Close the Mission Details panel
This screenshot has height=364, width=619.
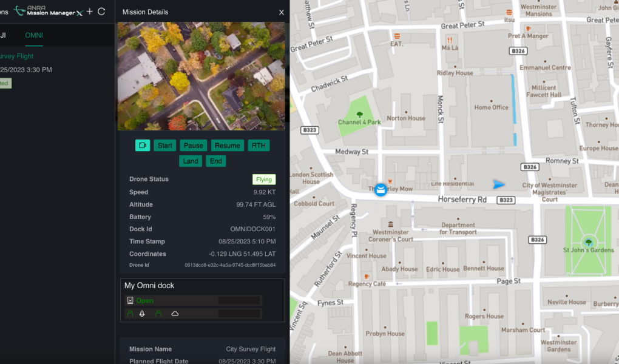point(281,12)
